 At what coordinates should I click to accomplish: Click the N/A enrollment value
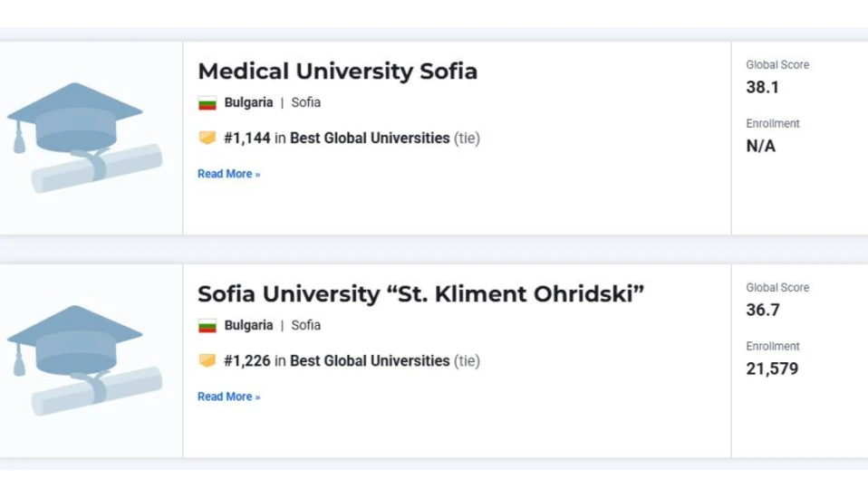point(760,147)
